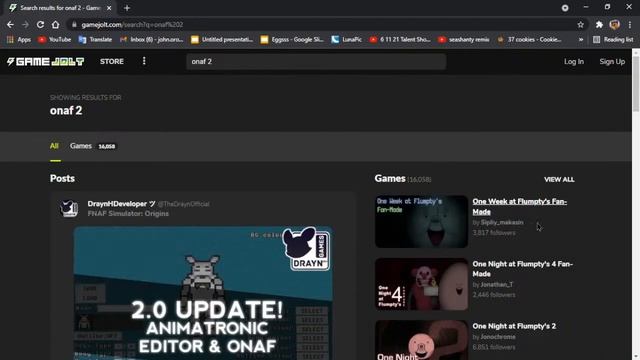Open the Translate bookmark

tap(95, 40)
